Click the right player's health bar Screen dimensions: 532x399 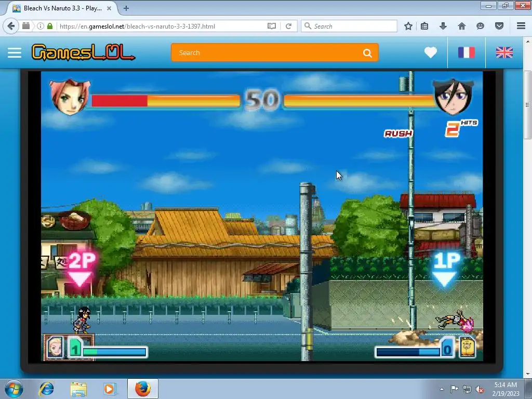click(x=360, y=101)
